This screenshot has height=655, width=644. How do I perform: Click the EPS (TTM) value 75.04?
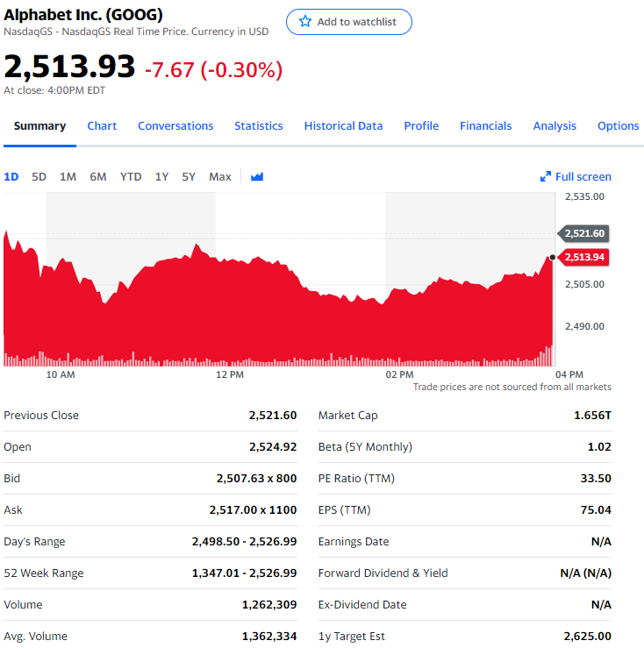596,510
